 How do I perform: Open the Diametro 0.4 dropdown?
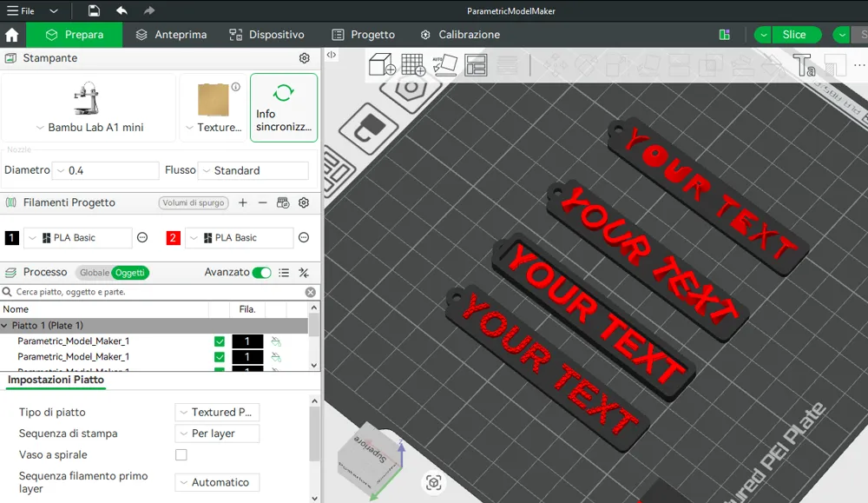[x=105, y=170]
